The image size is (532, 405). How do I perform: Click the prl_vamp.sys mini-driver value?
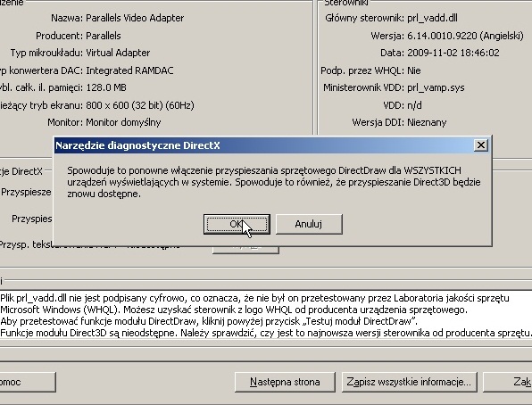[x=436, y=87]
